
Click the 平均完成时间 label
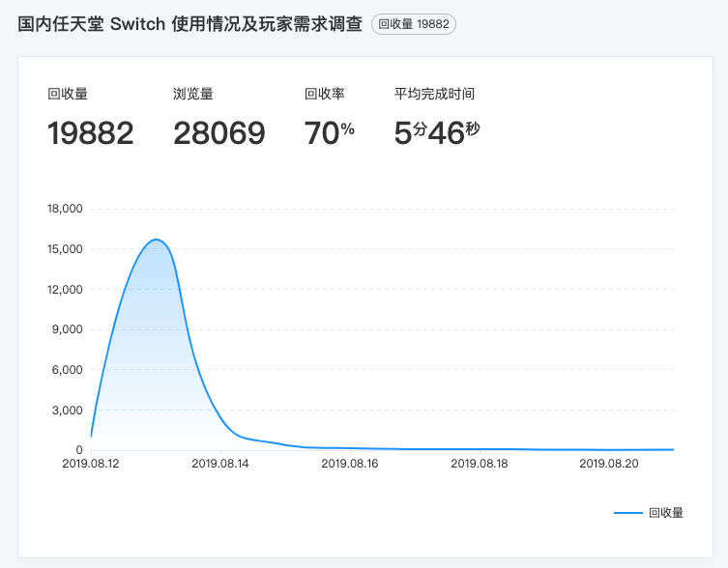(434, 94)
